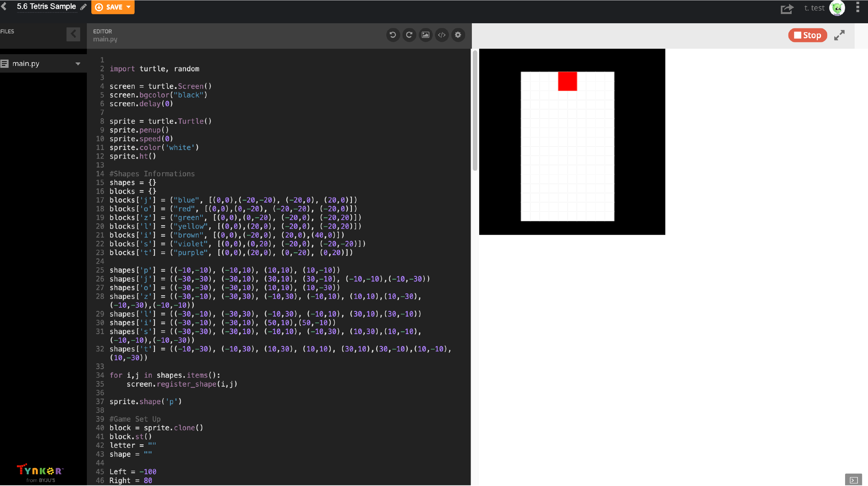Click the share project icon

coord(787,8)
